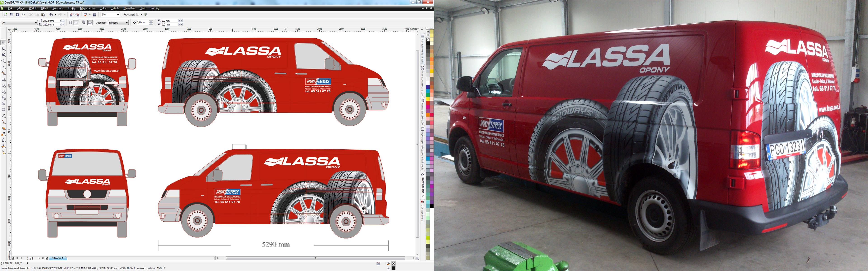Viewport: 868px width, 271px height.
Task: Select the Polygon tool
Action: (x=3, y=91)
